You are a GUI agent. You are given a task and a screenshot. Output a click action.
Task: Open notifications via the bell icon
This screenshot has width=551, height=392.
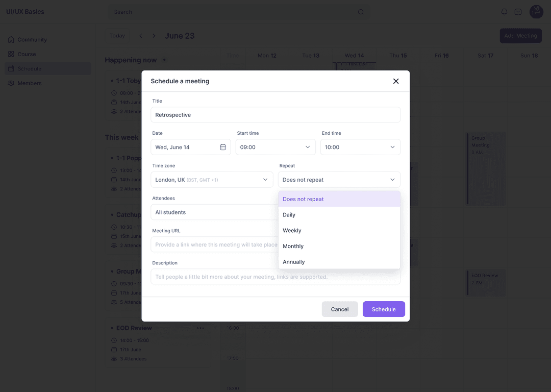click(x=504, y=11)
